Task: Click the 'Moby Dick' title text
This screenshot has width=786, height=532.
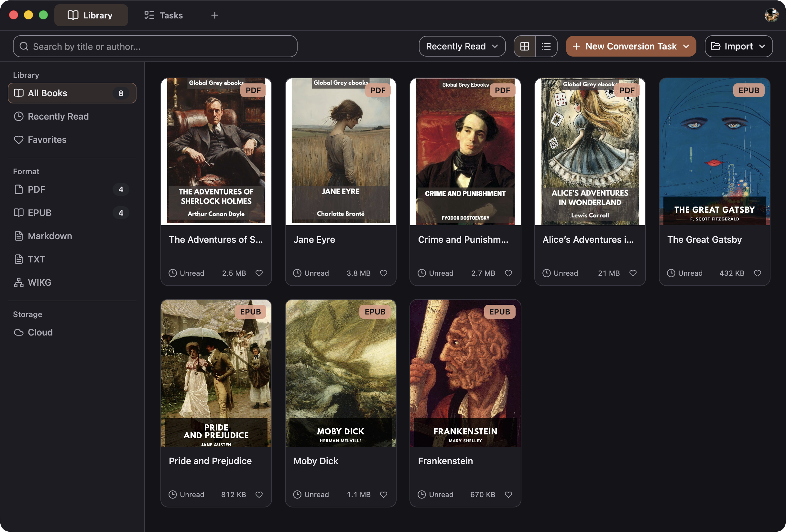Action: point(316,461)
